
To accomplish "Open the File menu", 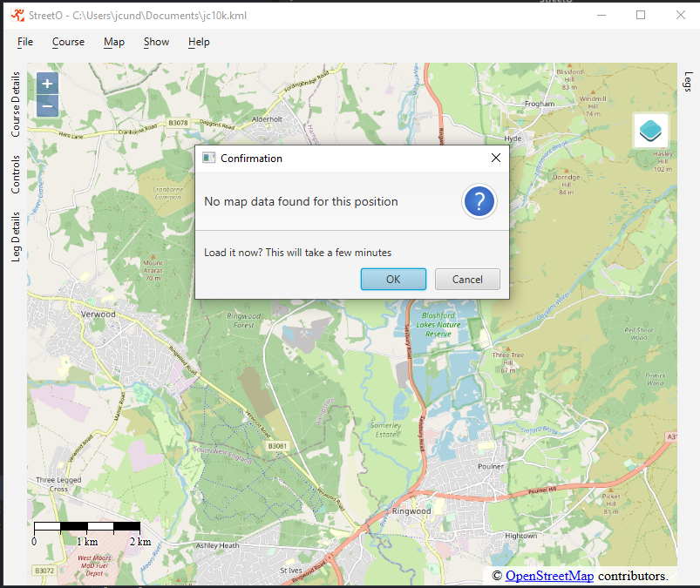I will (x=25, y=42).
